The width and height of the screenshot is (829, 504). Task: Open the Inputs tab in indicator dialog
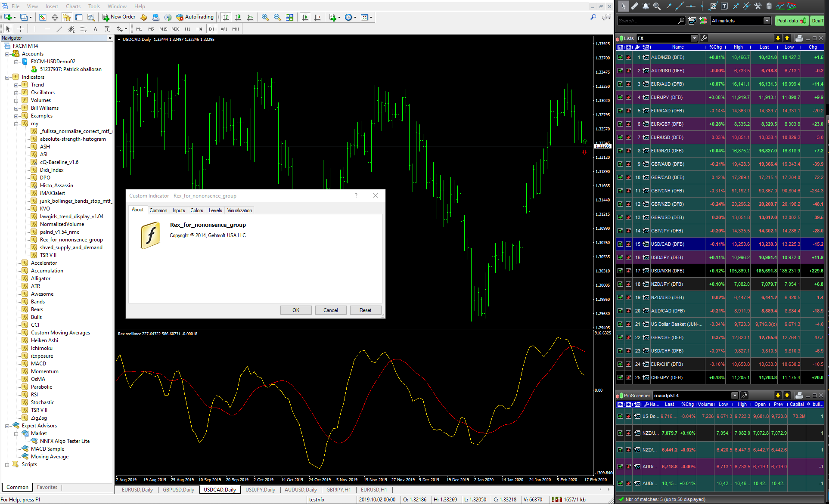pyautogui.click(x=179, y=210)
